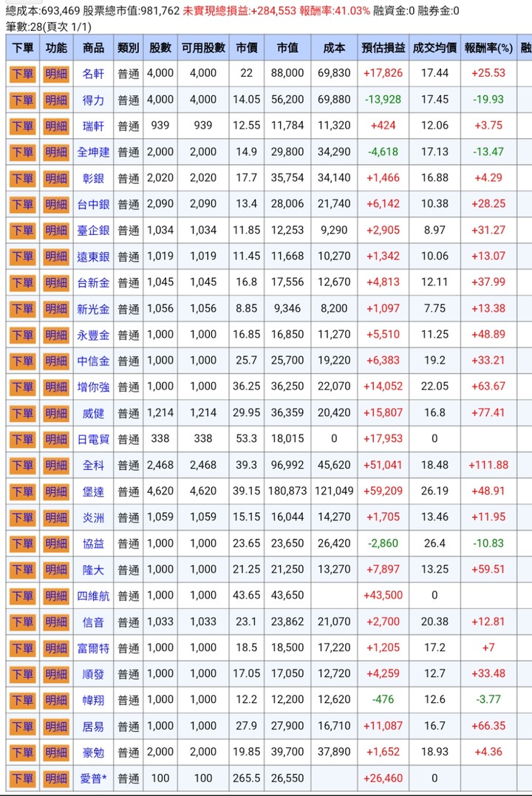View 明細 for 永豐金

56,335
